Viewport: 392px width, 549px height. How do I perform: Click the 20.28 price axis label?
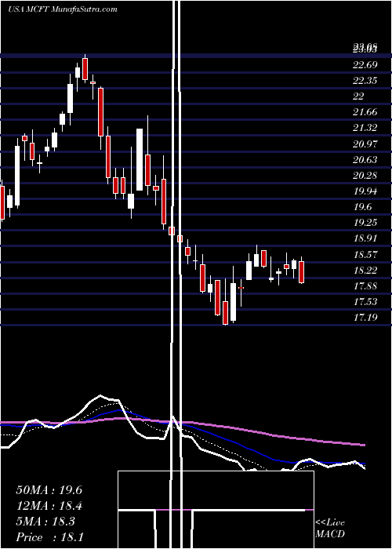tap(365, 175)
